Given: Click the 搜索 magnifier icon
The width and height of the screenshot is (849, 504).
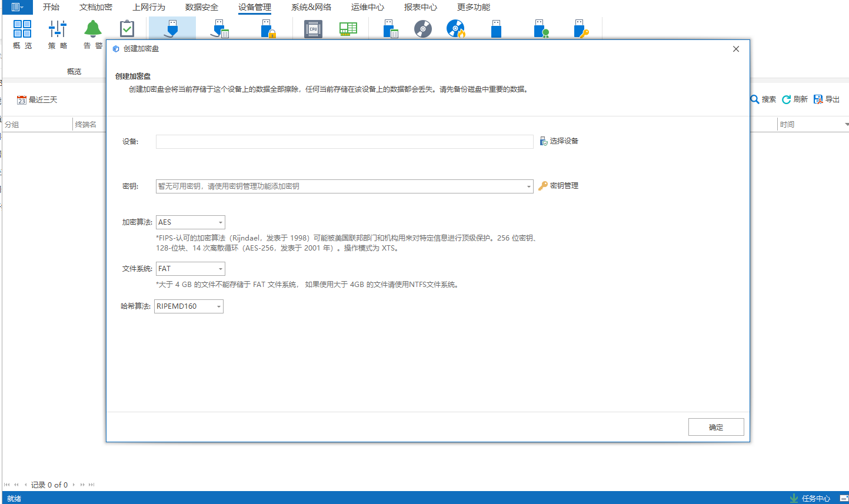Looking at the screenshot, I should (x=754, y=99).
